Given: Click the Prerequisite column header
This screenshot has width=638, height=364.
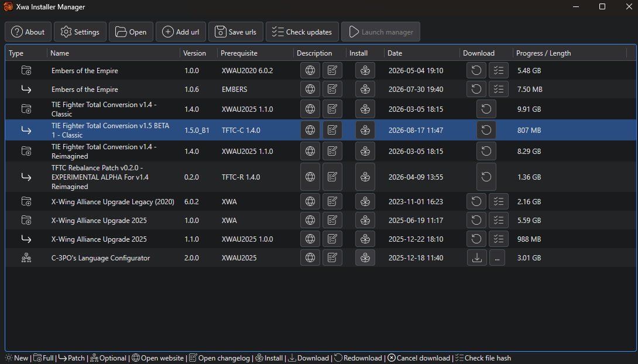Looking at the screenshot, I should point(255,53).
